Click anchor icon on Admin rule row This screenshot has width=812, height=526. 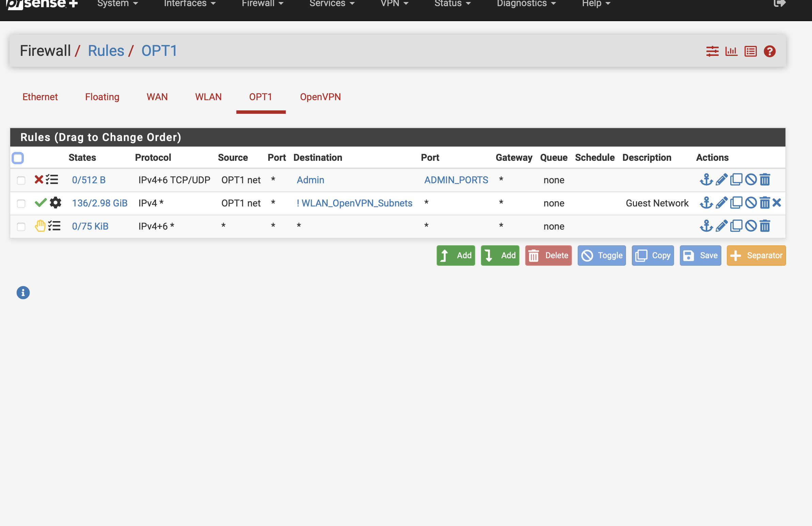[x=706, y=180]
